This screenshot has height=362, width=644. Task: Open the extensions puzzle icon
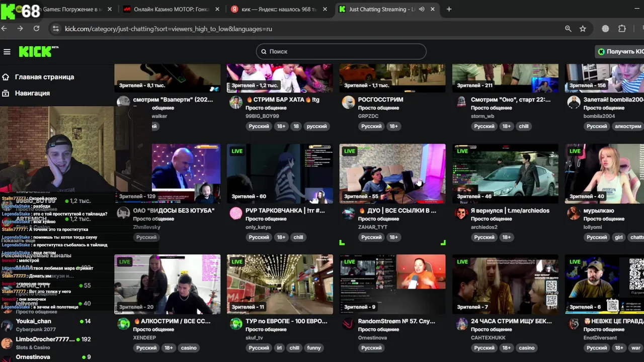(622, 29)
